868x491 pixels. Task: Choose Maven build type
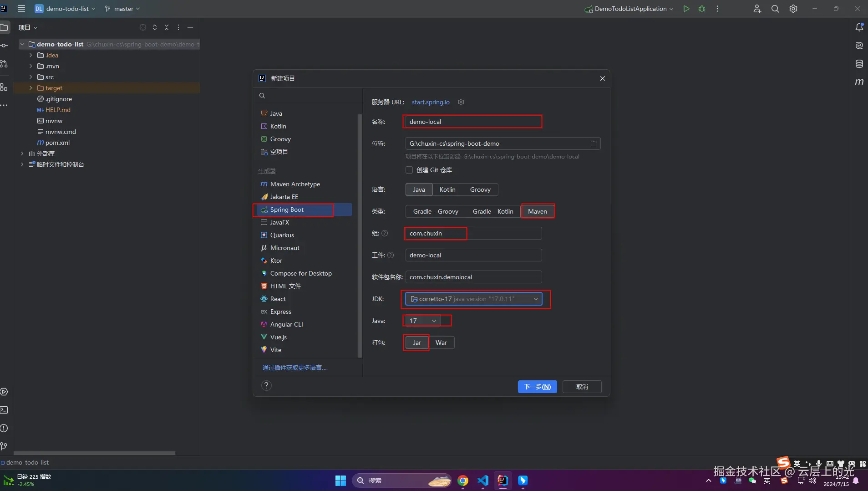point(538,211)
